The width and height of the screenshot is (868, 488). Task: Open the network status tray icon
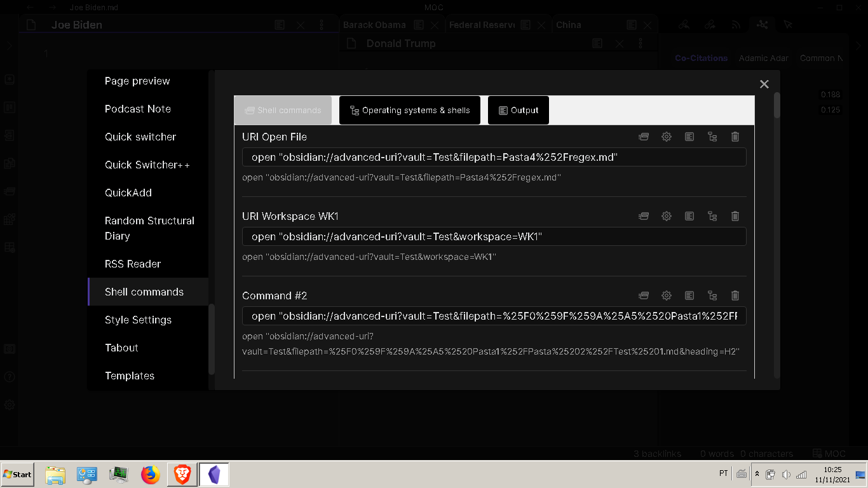(x=801, y=475)
